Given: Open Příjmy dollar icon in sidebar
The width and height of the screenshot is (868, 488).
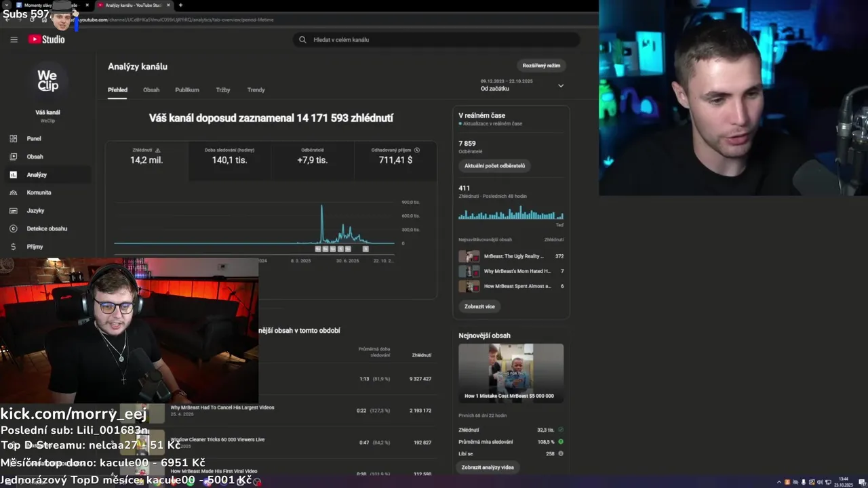Looking at the screenshot, I should point(14,247).
